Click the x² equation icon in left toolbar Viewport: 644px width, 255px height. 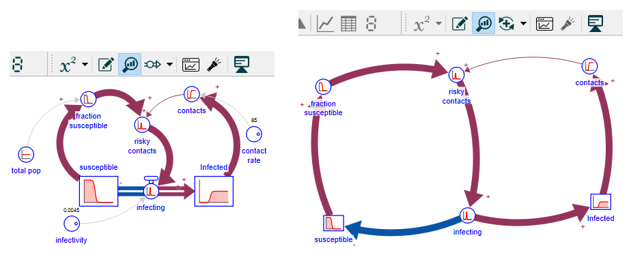(68, 64)
